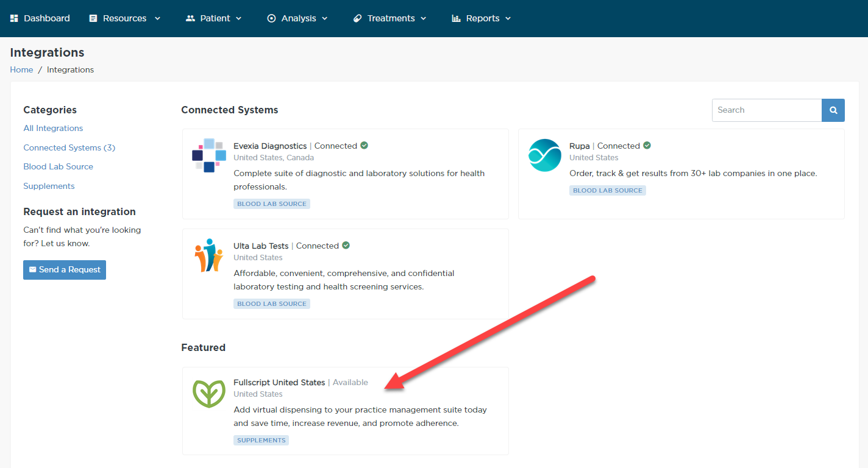Viewport: 868px width, 468px height.
Task: Open the Reports menu
Action: (x=481, y=18)
